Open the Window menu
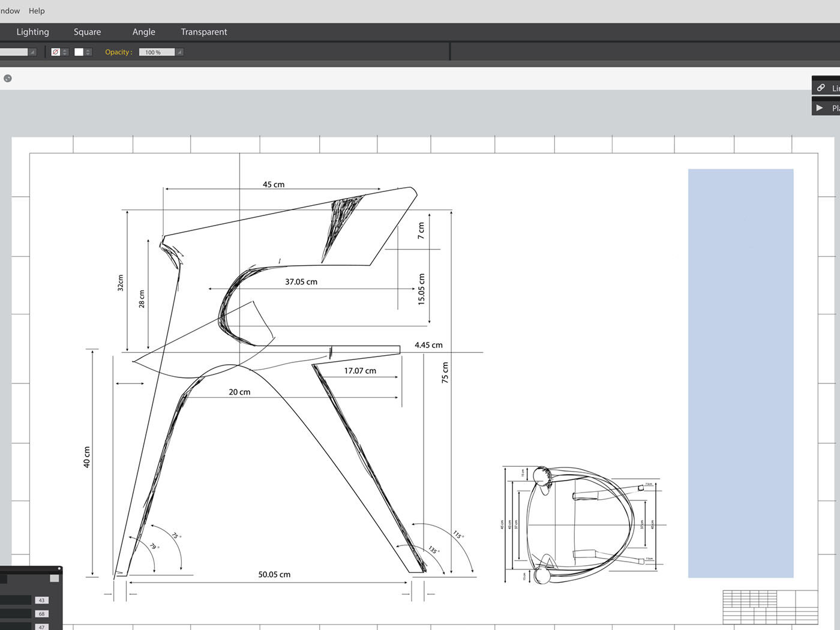The height and width of the screenshot is (630, 840). pyautogui.click(x=10, y=11)
